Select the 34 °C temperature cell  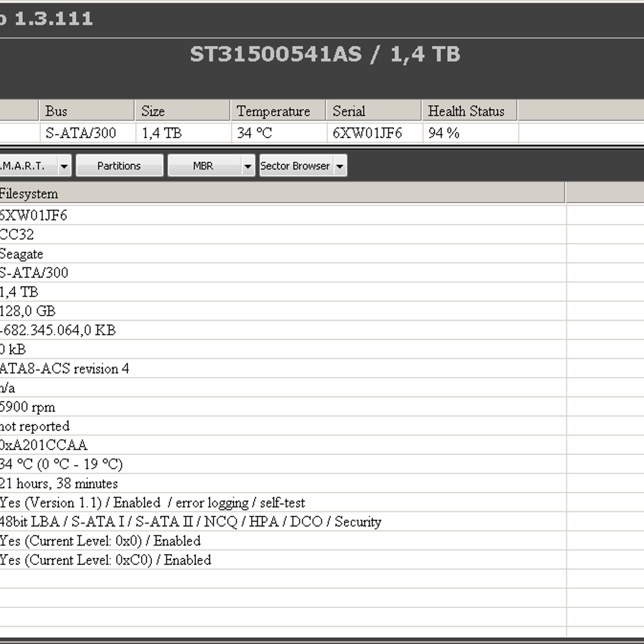click(x=279, y=133)
